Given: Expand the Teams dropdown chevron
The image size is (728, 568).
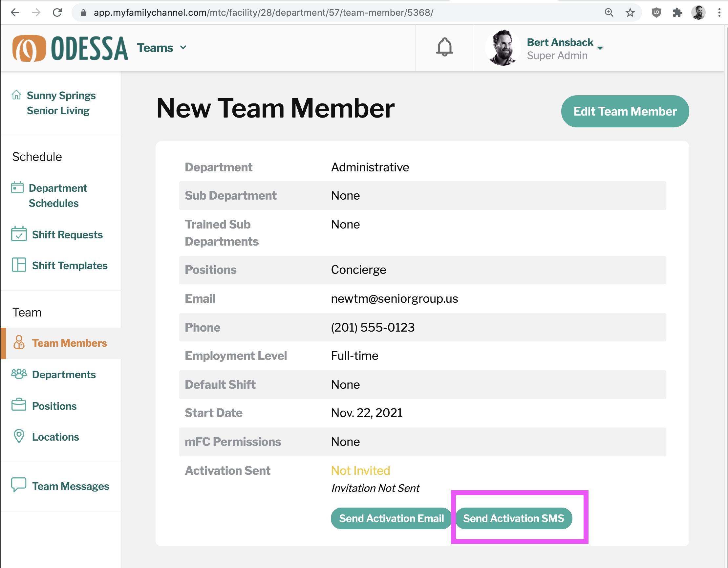Looking at the screenshot, I should (183, 48).
